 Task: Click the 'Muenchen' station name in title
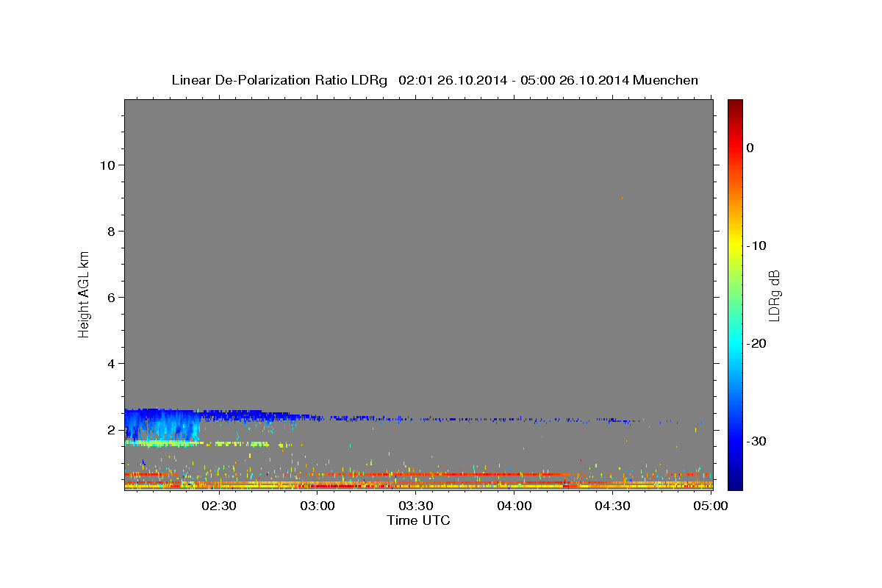(x=667, y=80)
